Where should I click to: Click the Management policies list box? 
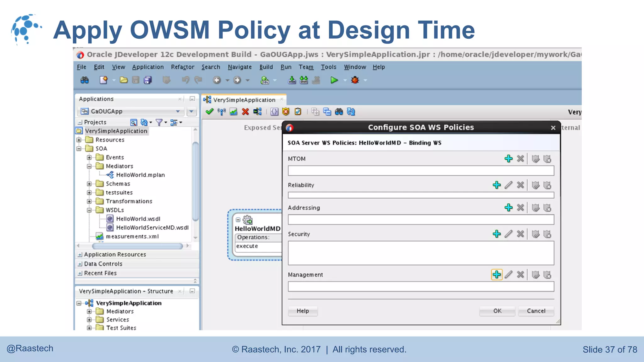tap(421, 287)
